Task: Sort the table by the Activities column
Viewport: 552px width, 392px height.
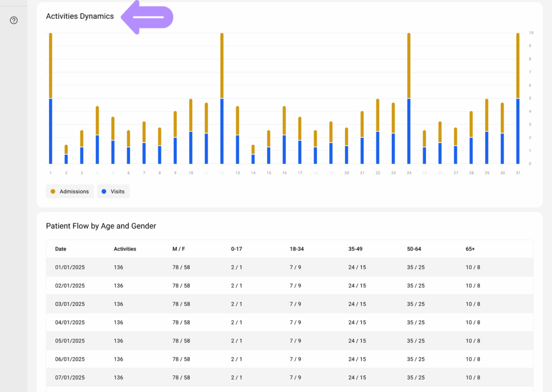Action: tap(125, 249)
